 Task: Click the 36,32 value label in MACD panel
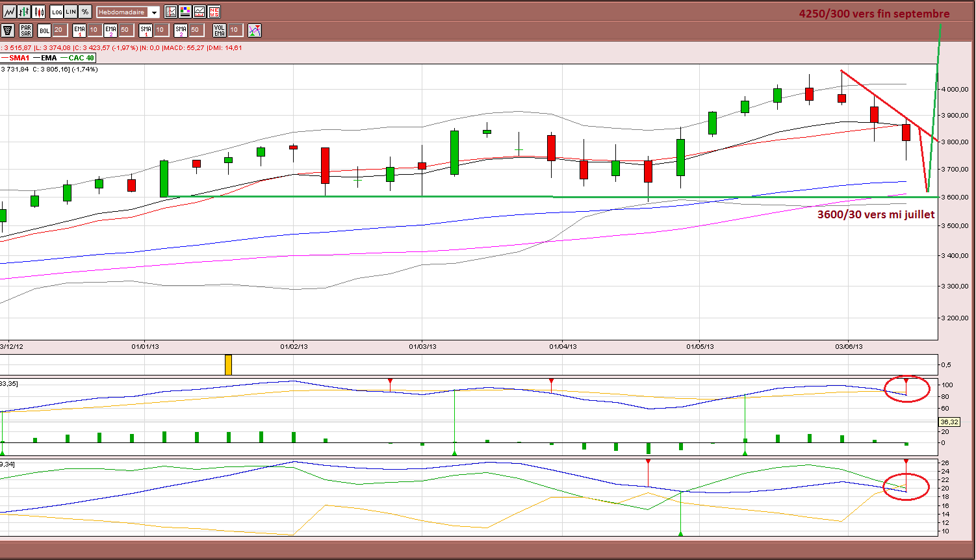coord(949,422)
